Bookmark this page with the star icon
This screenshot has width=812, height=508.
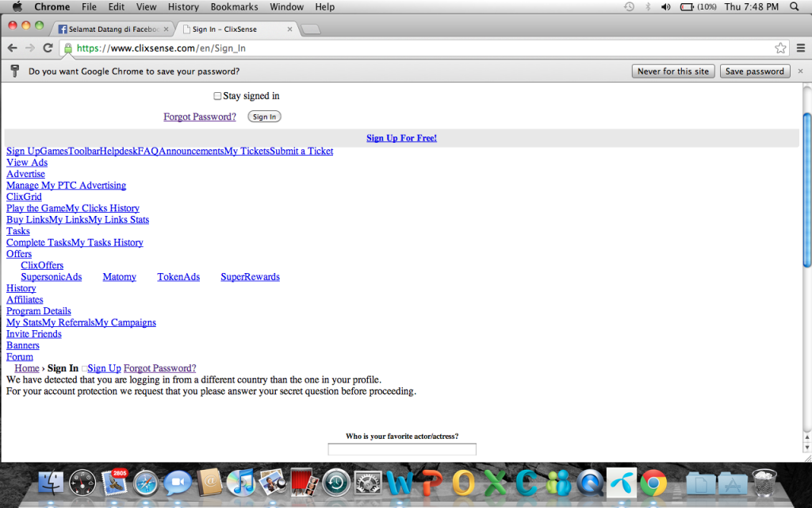(780, 48)
